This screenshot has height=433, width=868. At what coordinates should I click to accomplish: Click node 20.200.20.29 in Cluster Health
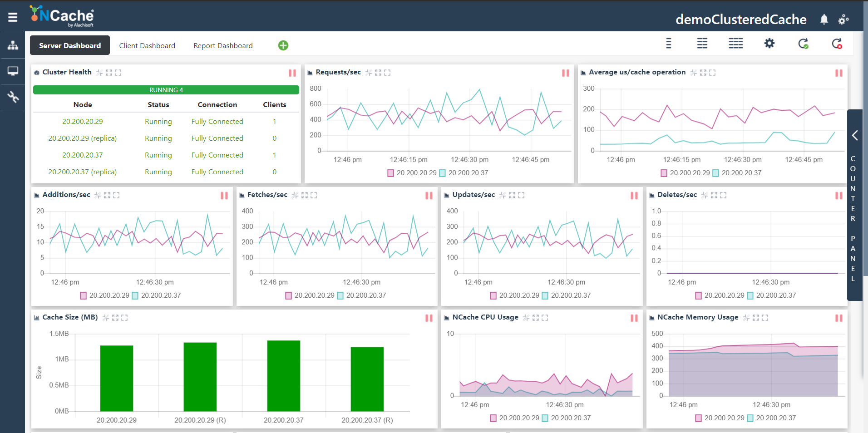(83, 122)
